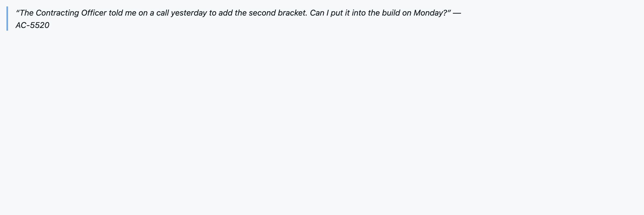This screenshot has width=644, height=215.
Task: Click the blue blockquote bar on the left
Action: (7, 19)
